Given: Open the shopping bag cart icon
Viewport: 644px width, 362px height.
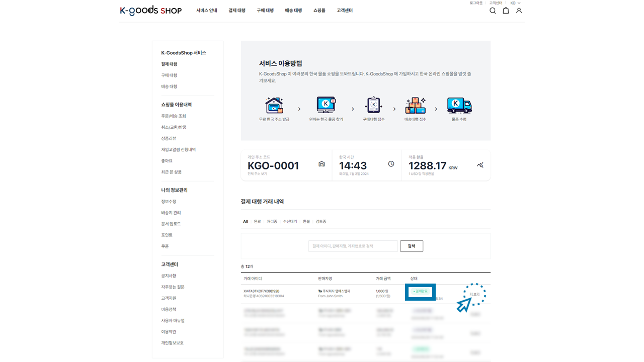Looking at the screenshot, I should pos(506,11).
